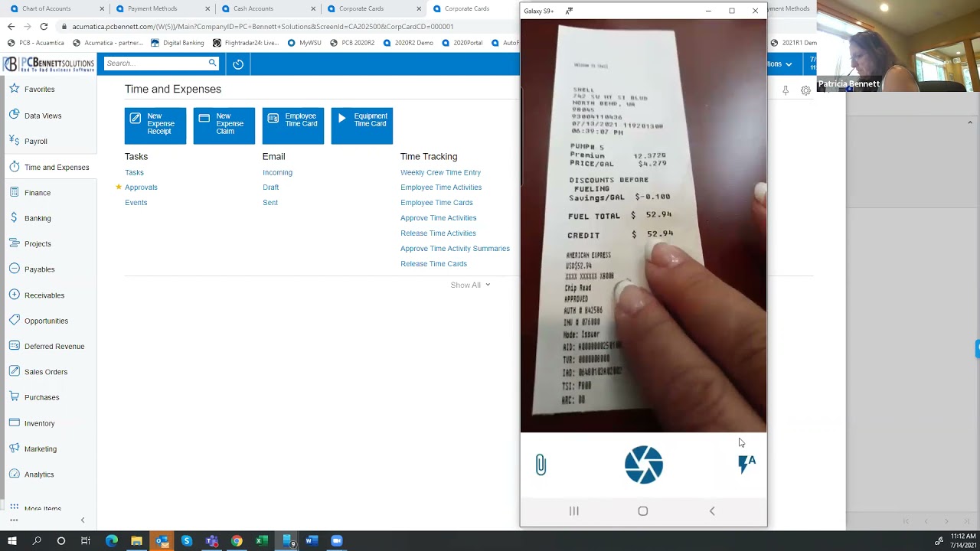This screenshot has height=551, width=980.
Task: Open the Approvals link
Action: point(141,187)
